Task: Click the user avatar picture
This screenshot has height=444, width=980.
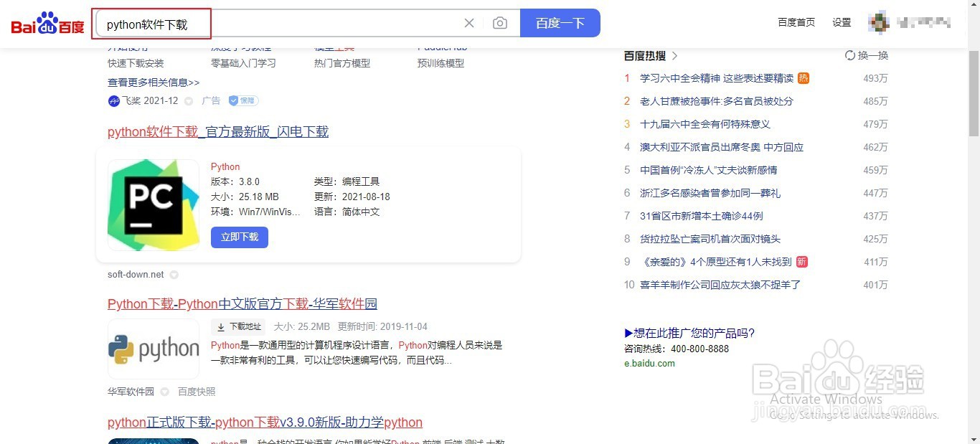Action: click(879, 22)
